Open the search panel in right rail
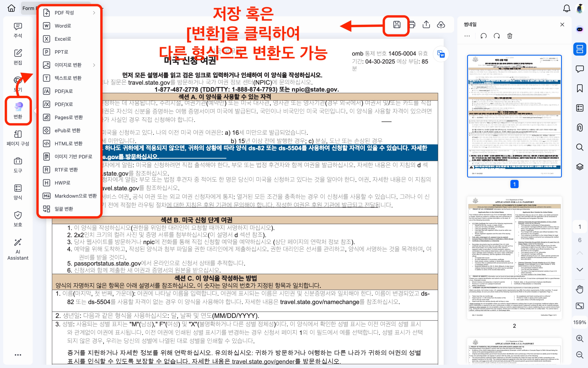Screen dimensions: 588x368 [580, 147]
